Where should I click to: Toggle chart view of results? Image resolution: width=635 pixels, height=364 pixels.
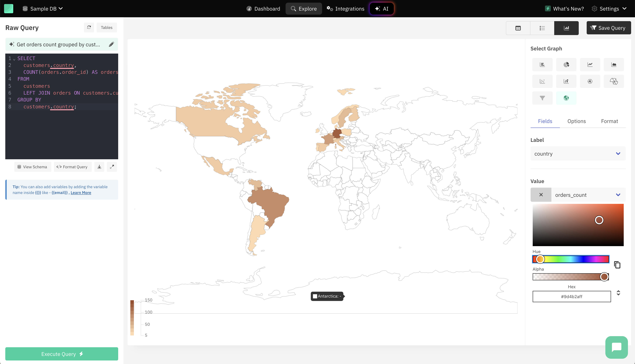pyautogui.click(x=566, y=28)
